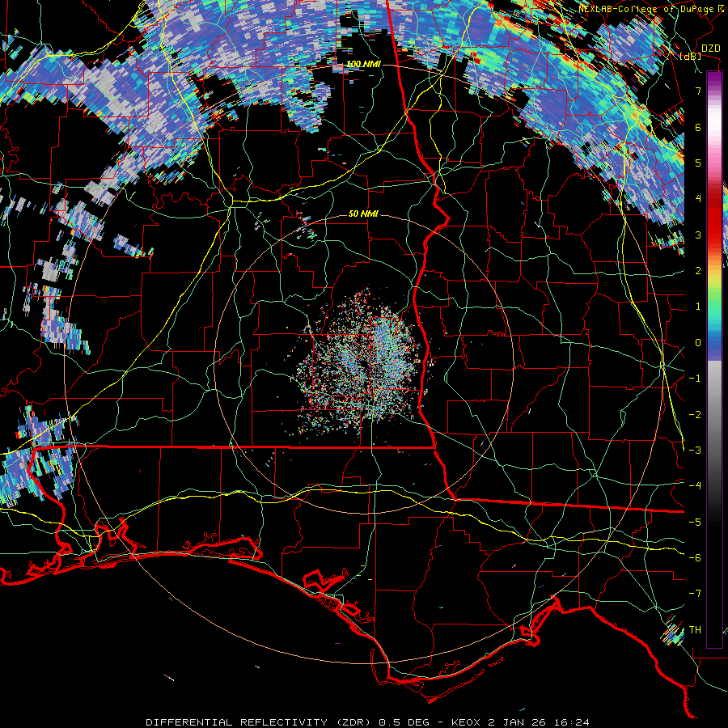Click the 50 NMI range ring label
728x728 pixels.
click(363, 214)
